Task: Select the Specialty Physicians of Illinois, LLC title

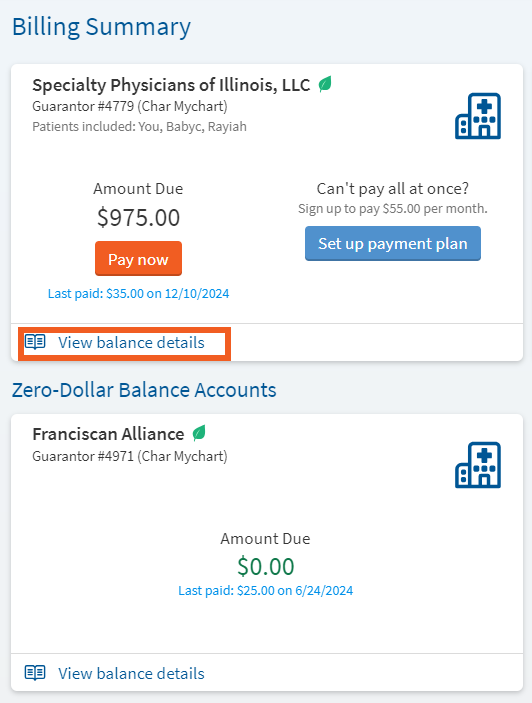Action: click(x=171, y=85)
